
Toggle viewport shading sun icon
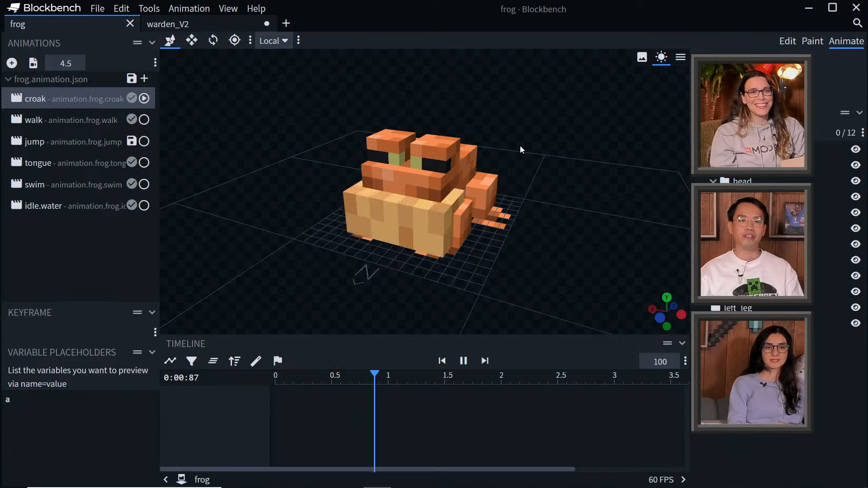pos(661,57)
